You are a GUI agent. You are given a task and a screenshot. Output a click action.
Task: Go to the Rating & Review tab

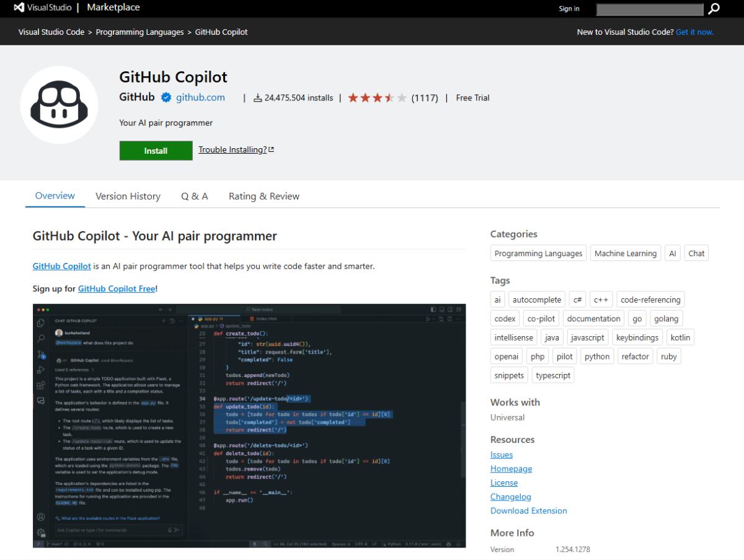pos(263,195)
